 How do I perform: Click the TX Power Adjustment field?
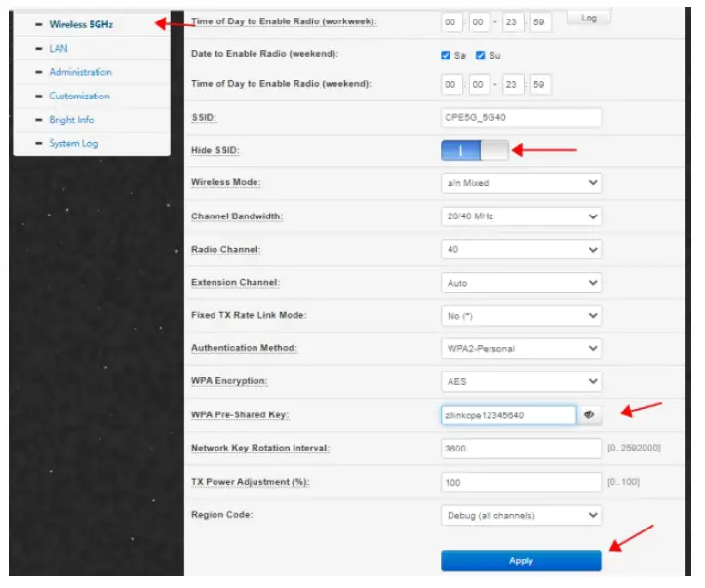coord(521,483)
